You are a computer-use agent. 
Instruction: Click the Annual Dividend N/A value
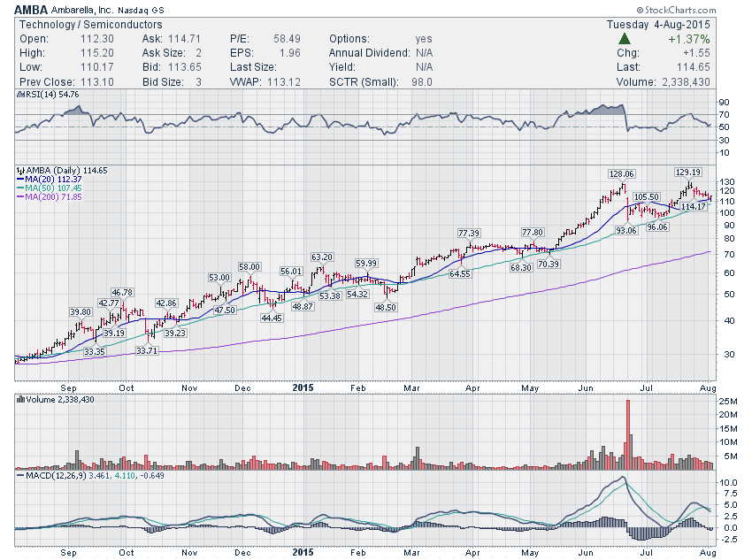pos(424,53)
